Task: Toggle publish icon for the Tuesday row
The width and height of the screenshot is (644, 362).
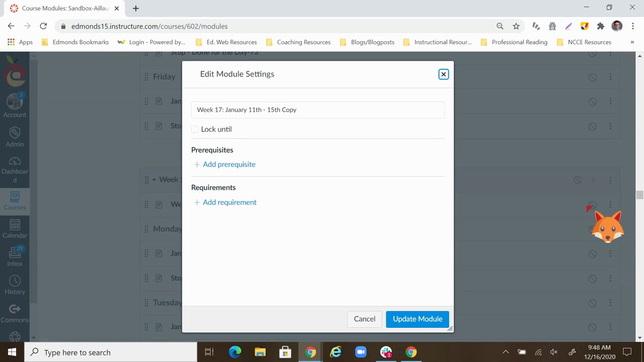Action: (593, 303)
